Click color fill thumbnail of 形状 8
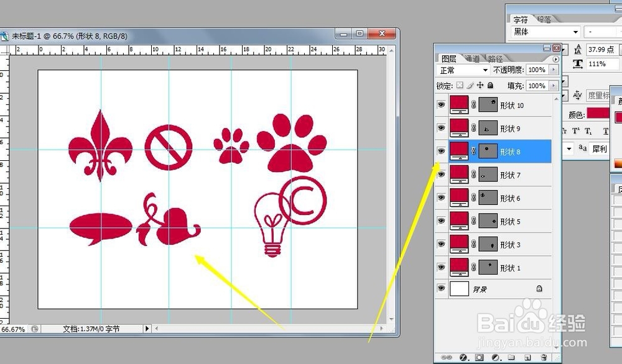Viewport: 622px width, 364px height. [459, 152]
